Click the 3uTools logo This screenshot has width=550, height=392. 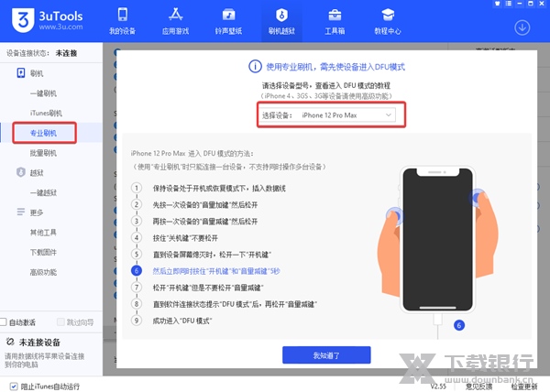[48, 20]
